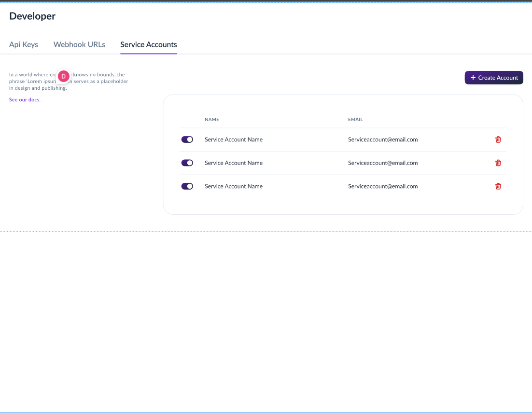Delete the third service account using trash icon

click(x=498, y=186)
